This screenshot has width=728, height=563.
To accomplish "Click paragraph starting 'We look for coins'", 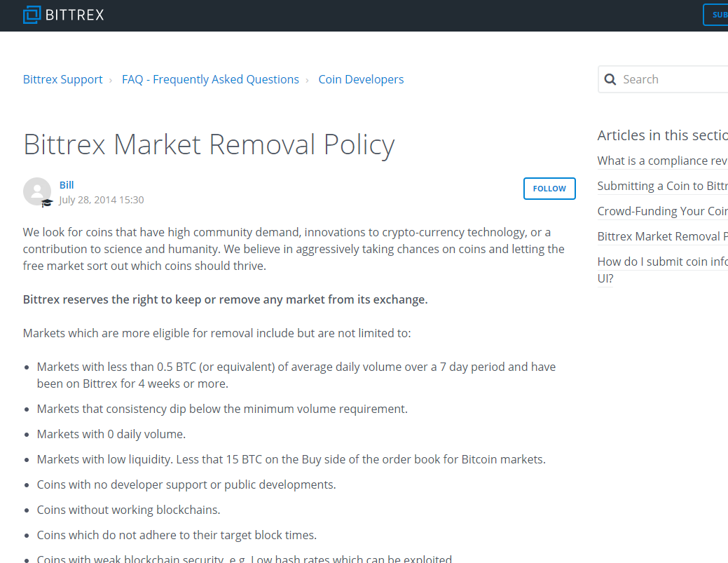I will click(x=294, y=249).
